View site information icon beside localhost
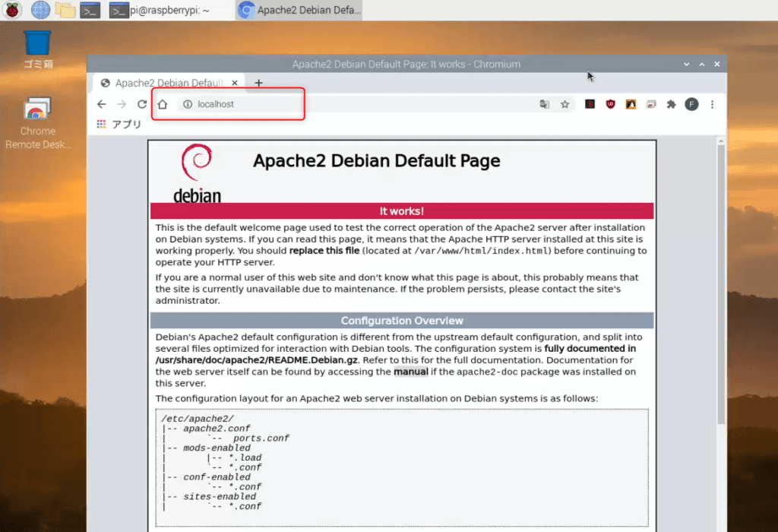Image resolution: width=778 pixels, height=532 pixels. (x=188, y=104)
